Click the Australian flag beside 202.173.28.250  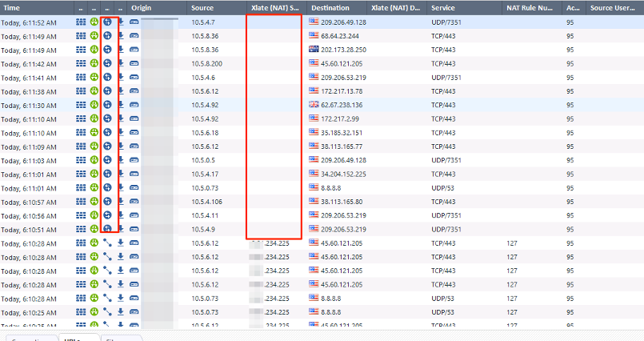(x=314, y=50)
